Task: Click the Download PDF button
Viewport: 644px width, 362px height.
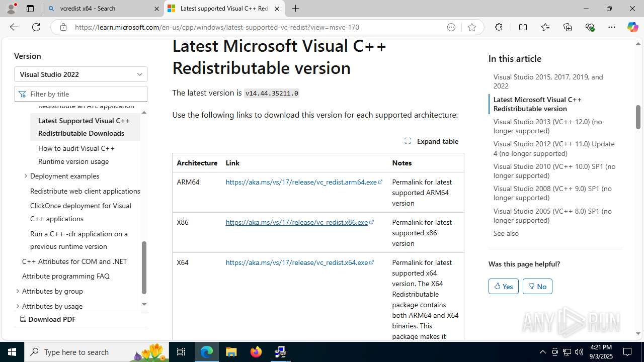Action: tap(48, 319)
